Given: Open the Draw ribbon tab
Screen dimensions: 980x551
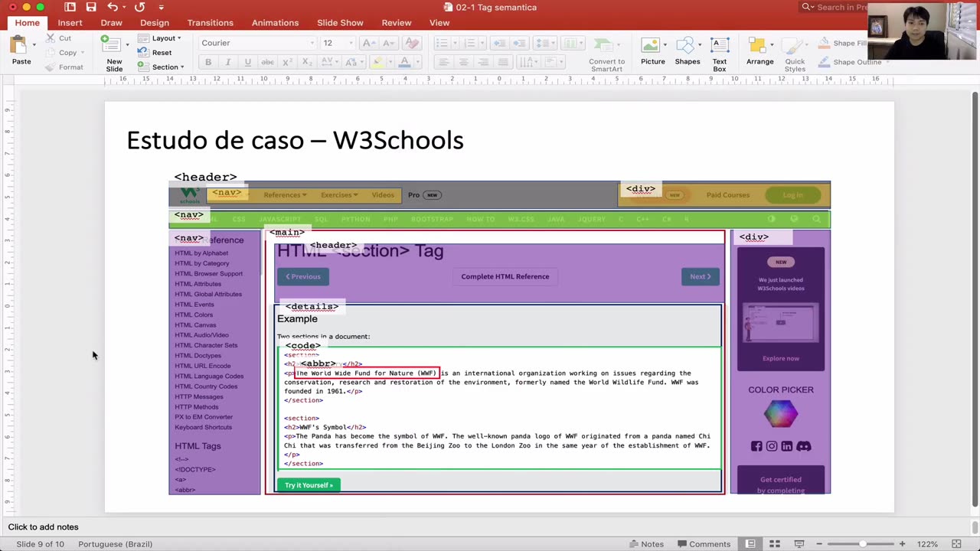Looking at the screenshot, I should tap(111, 23).
